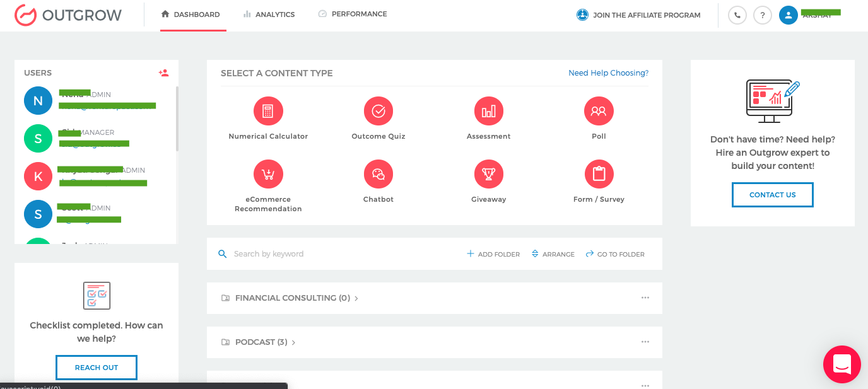Viewport: 868px width, 389px height.
Task: Click the phone call icon
Action: [x=737, y=15]
